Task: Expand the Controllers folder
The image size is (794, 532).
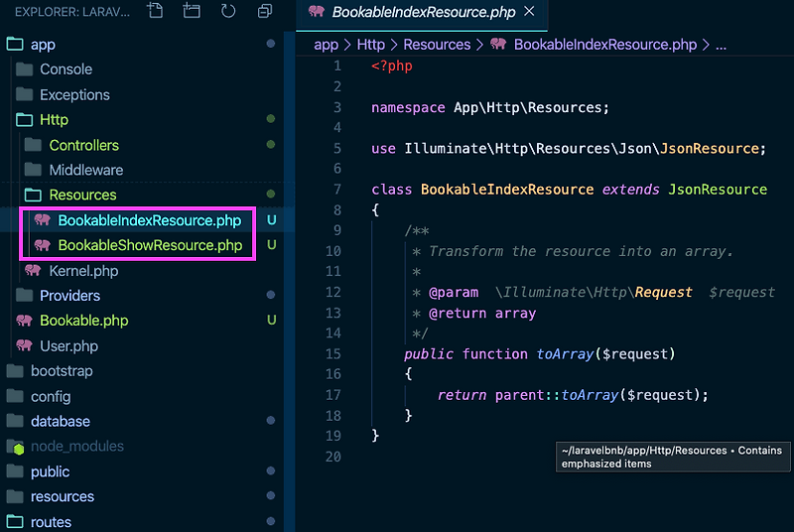Action: 142,145
